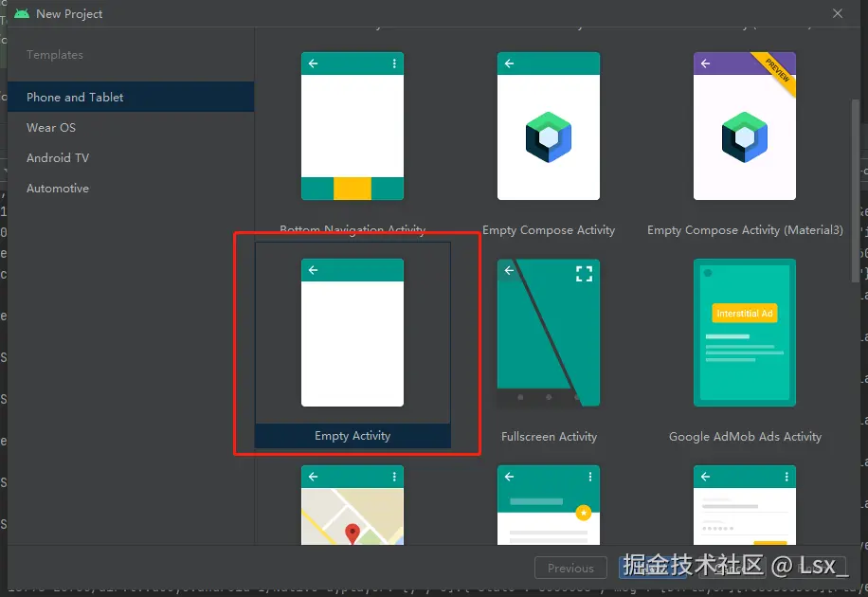Click Compose logo in Empty Compose Activity thumbnail
Viewport: 868px width, 597px height.
(549, 136)
